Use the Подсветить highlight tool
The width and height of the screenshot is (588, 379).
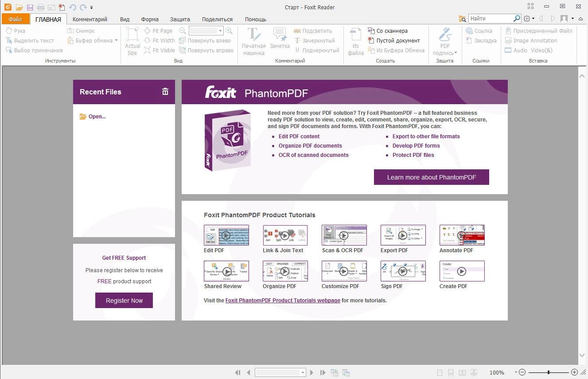[x=313, y=31]
